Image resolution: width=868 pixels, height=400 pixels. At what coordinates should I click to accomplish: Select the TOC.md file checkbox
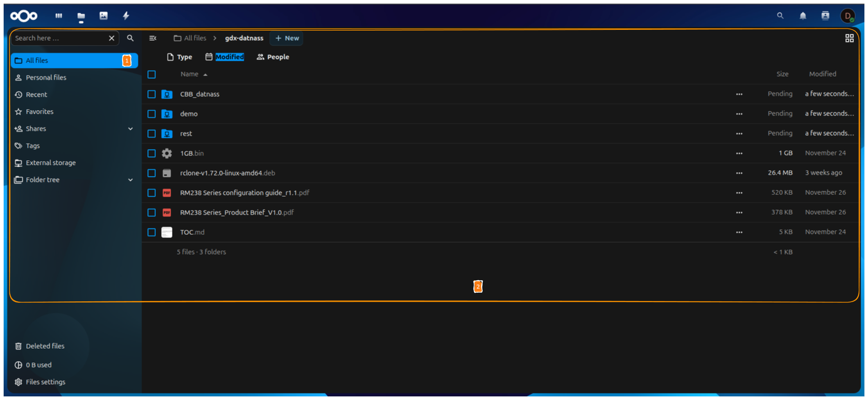coord(151,232)
